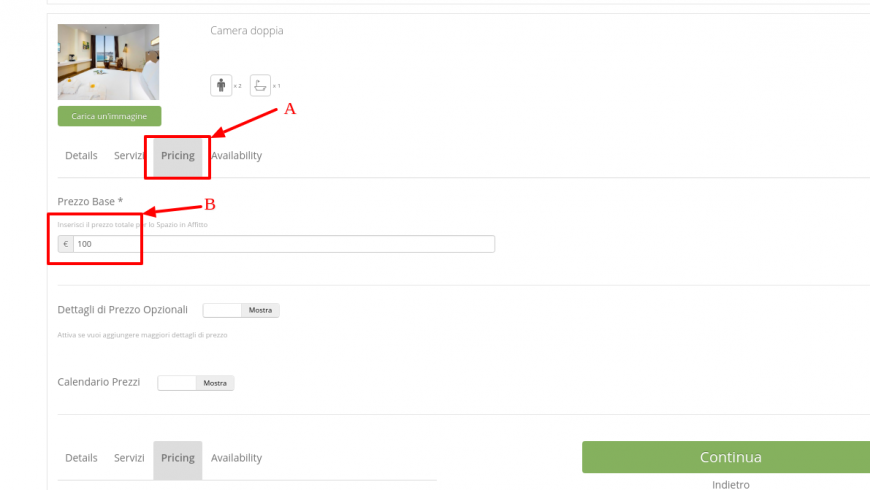This screenshot has width=870, height=490.
Task: Open the bottom Details tab
Action: (81, 458)
